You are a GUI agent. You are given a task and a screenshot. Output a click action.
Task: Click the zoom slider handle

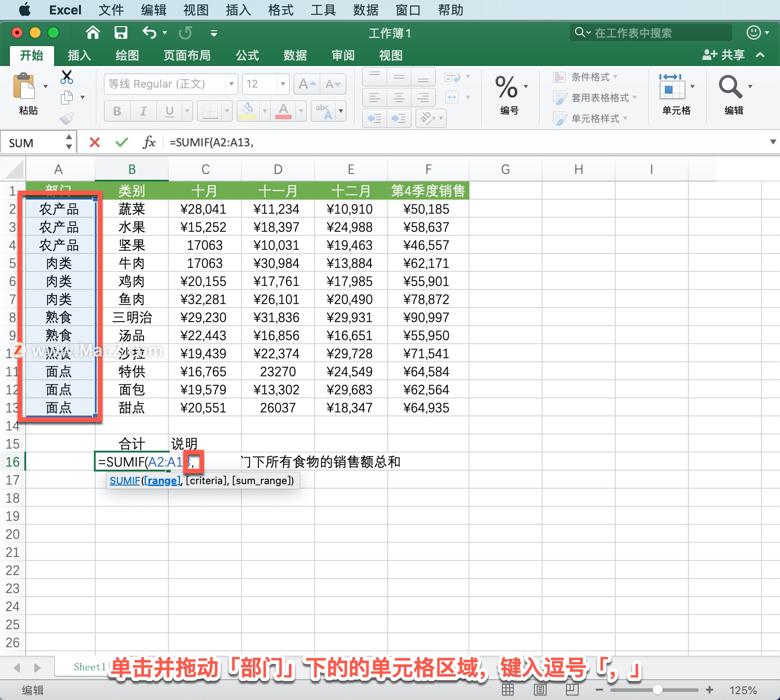(658, 690)
